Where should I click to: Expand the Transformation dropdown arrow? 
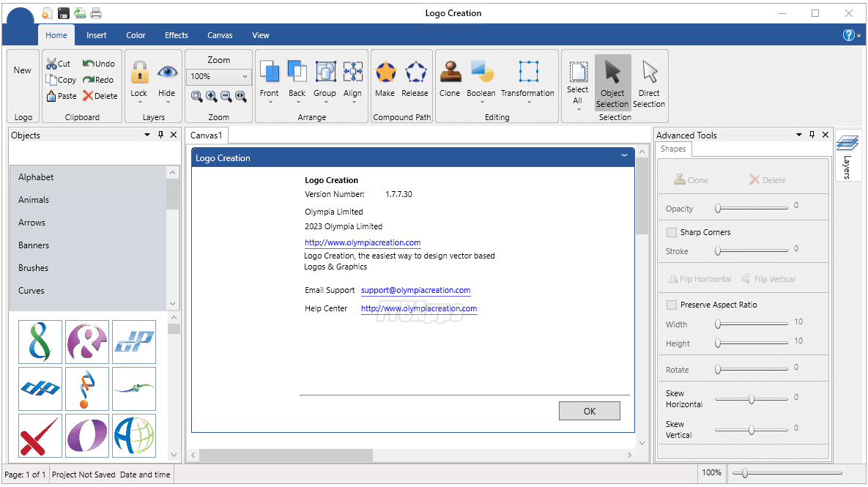click(528, 103)
